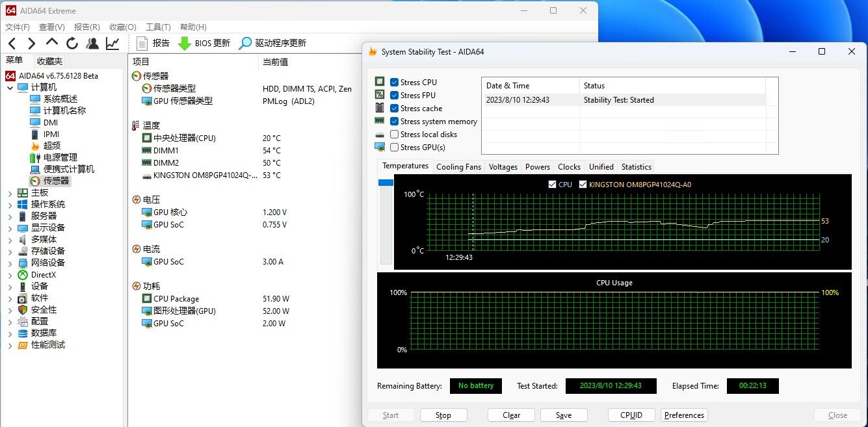Expand the 显示设备 tree node
This screenshot has width=868, height=427.
10,227
